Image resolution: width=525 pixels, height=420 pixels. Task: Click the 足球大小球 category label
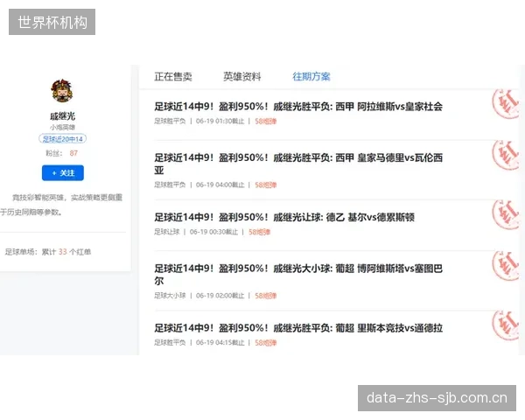click(x=170, y=296)
